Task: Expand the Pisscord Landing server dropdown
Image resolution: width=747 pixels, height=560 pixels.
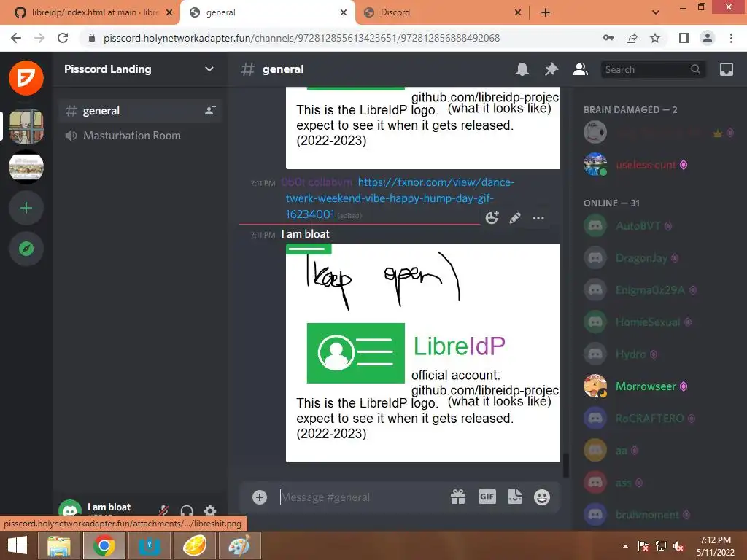Action: point(209,69)
